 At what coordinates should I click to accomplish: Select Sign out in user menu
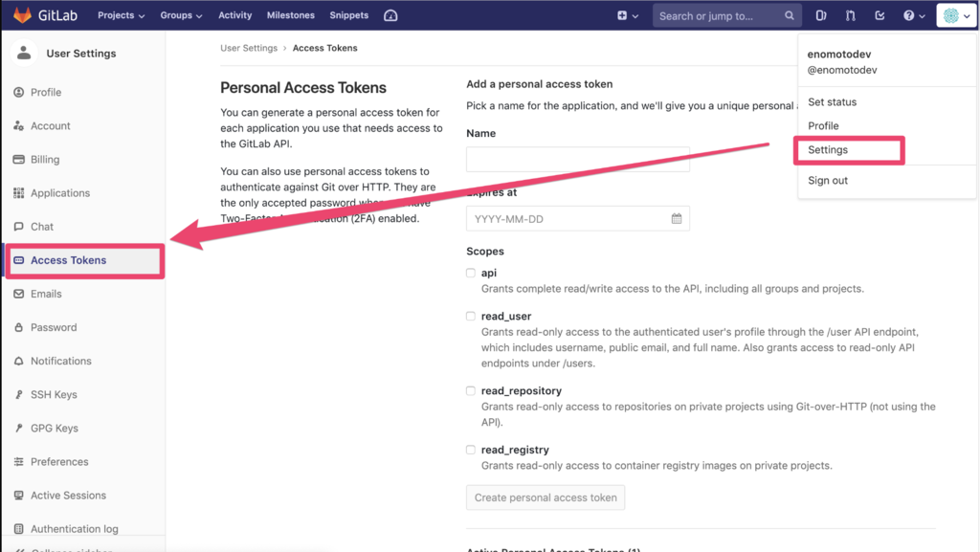click(x=828, y=181)
